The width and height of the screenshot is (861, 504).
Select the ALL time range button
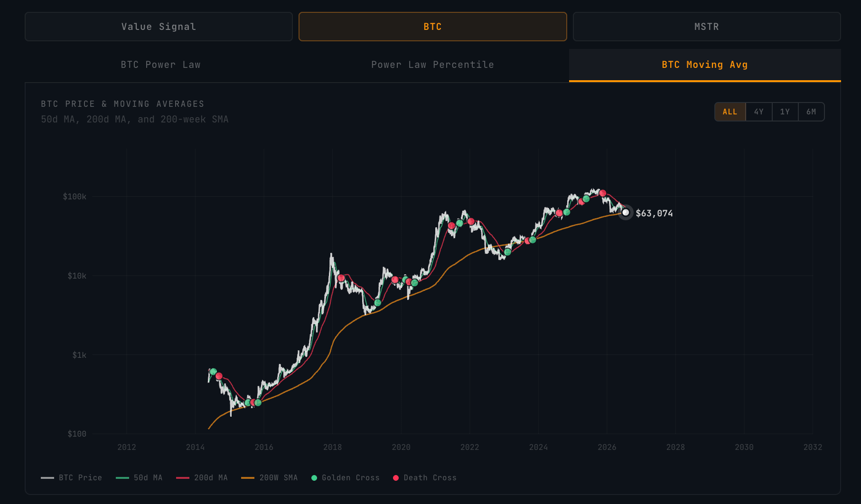tap(730, 112)
